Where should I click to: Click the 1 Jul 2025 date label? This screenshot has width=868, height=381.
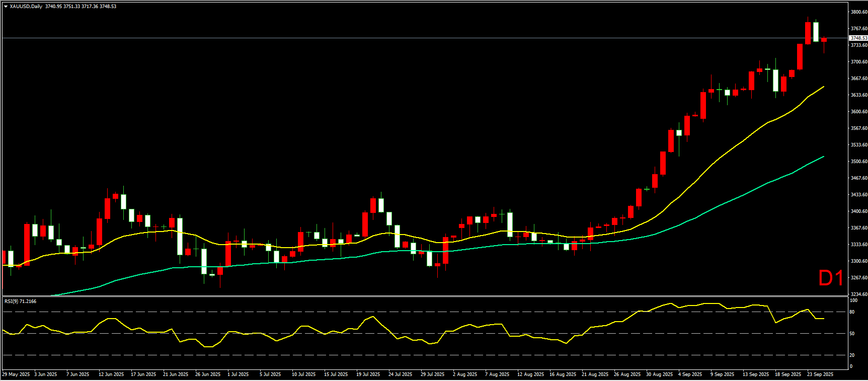point(238,374)
